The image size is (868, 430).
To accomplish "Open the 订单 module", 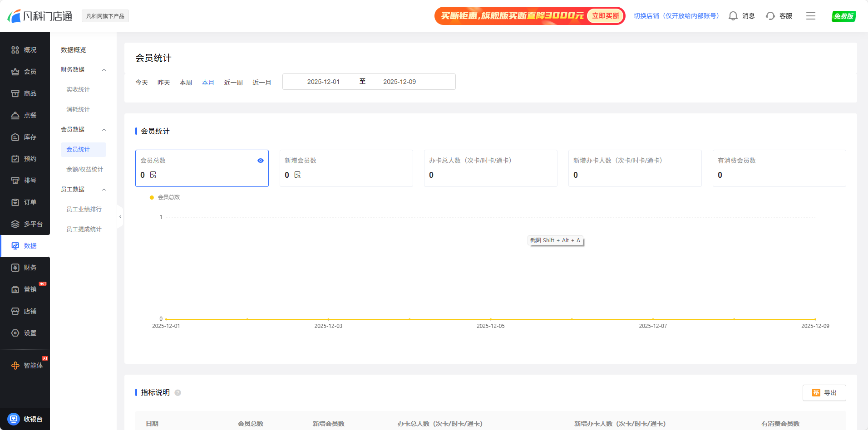I will pos(25,202).
